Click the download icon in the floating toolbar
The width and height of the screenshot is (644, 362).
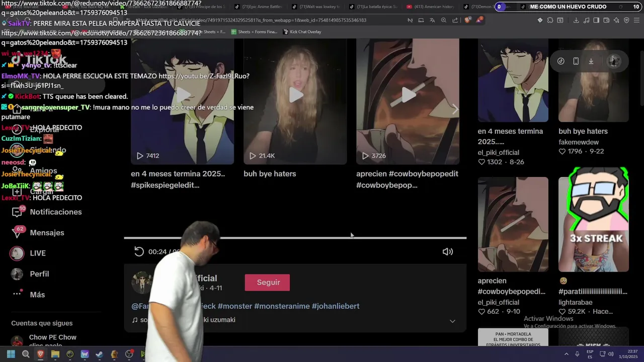point(591,61)
